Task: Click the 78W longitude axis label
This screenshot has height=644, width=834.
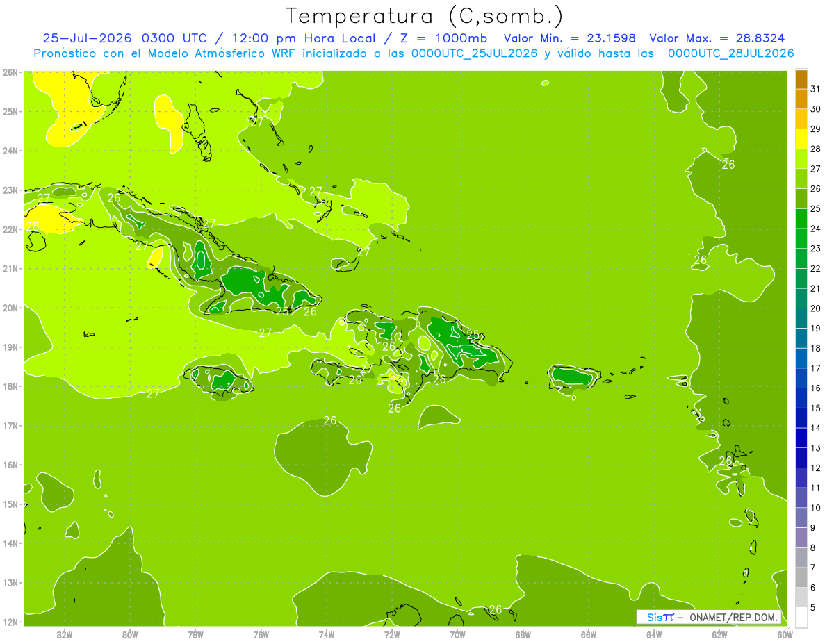Action: click(x=195, y=634)
